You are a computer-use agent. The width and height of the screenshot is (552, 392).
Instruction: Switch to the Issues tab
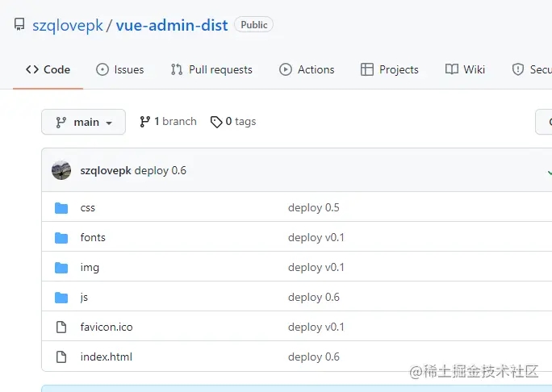(x=119, y=69)
